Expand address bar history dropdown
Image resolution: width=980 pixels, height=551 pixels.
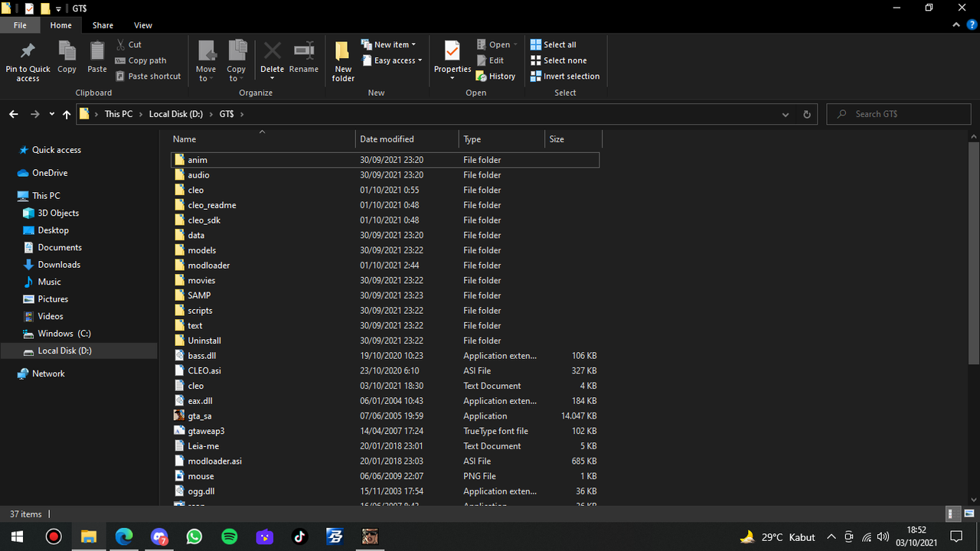(x=786, y=114)
